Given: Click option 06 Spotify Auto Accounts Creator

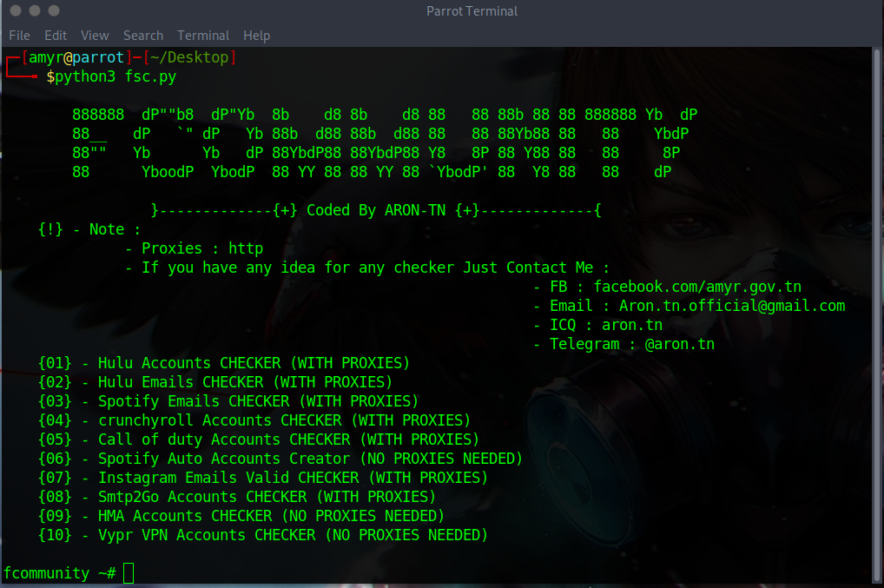Looking at the screenshot, I should tap(280, 459).
